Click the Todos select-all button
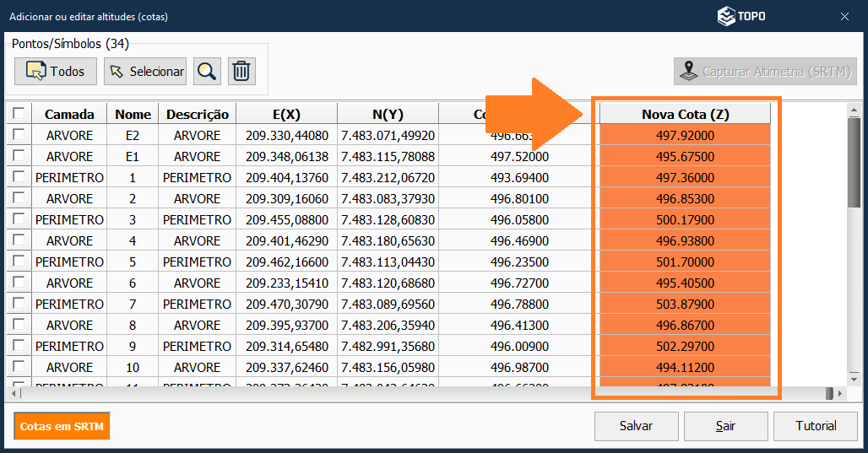The image size is (868, 453). pos(56,72)
